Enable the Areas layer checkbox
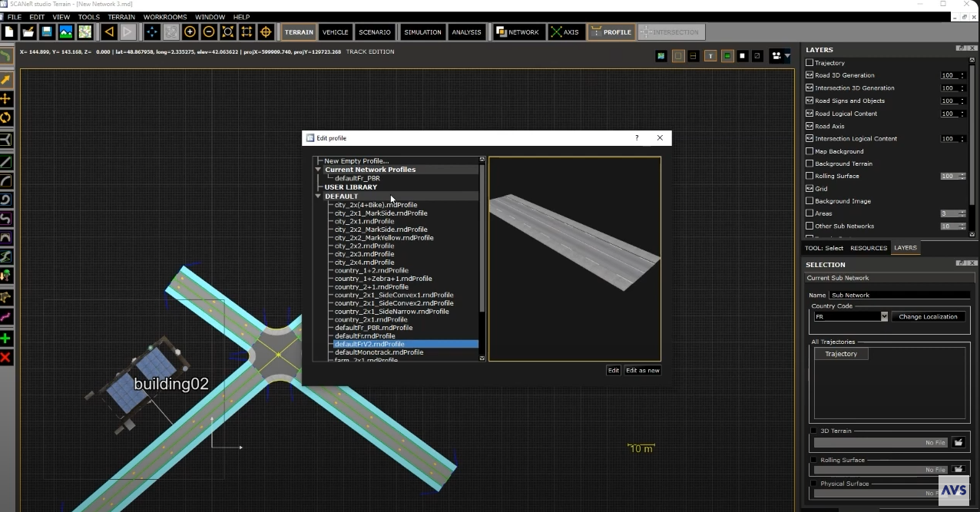980x512 pixels. coord(809,213)
